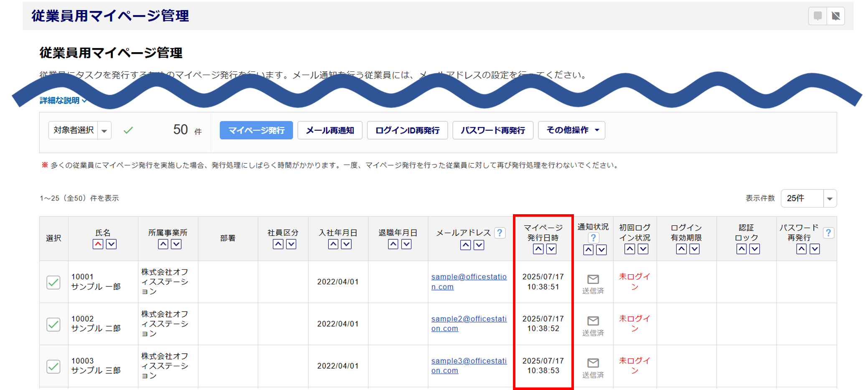Sort 退職年月日 column ascending

click(x=393, y=244)
